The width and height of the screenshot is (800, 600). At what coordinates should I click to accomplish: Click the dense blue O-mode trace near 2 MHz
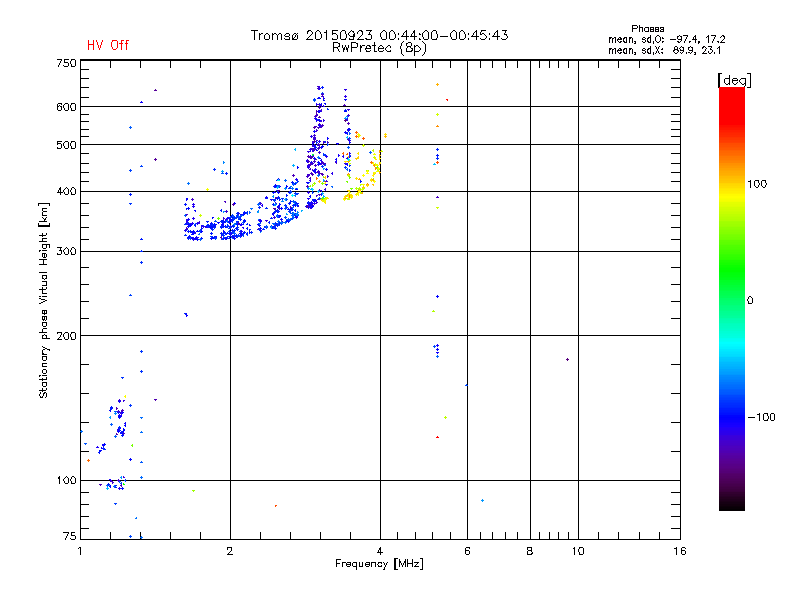click(x=232, y=227)
